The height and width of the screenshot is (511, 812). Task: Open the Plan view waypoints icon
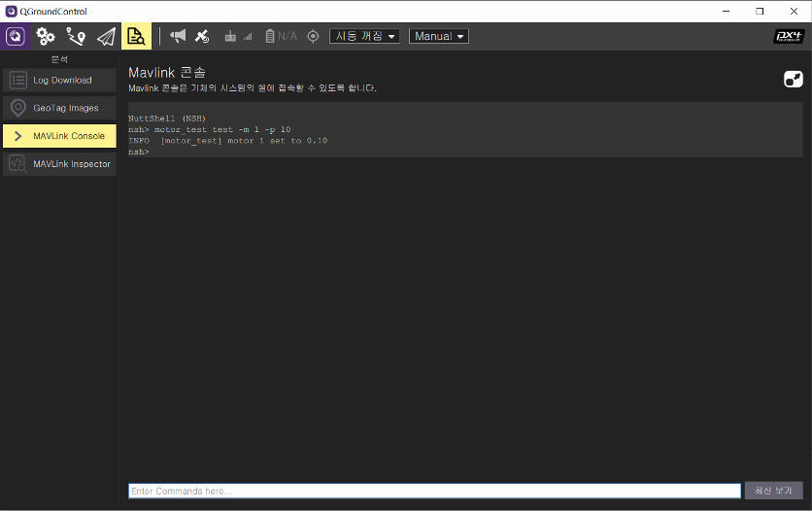pos(76,36)
